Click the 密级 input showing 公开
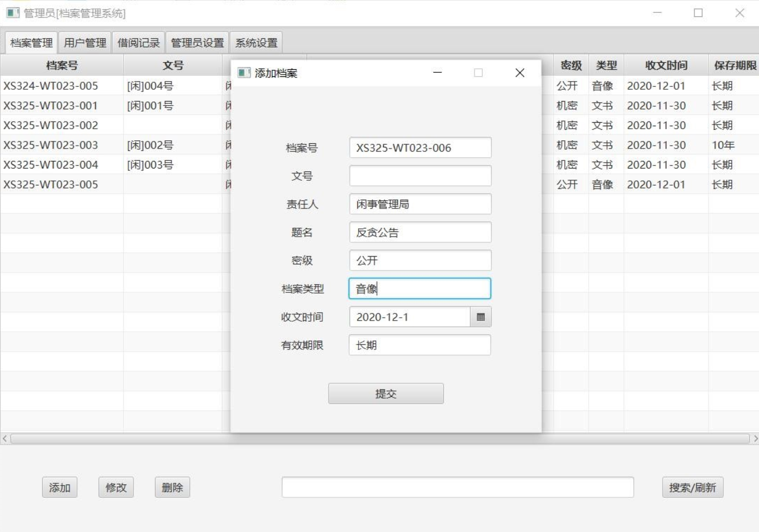The image size is (759, 532). click(420, 260)
